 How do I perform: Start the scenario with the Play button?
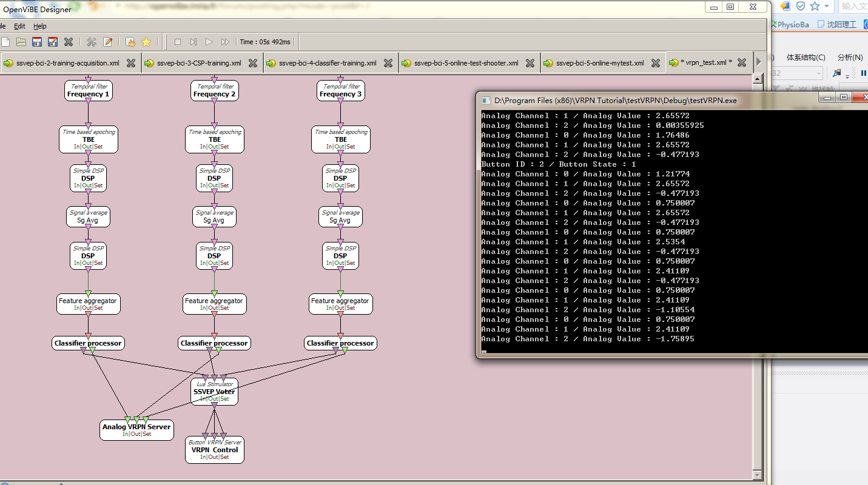(x=209, y=42)
